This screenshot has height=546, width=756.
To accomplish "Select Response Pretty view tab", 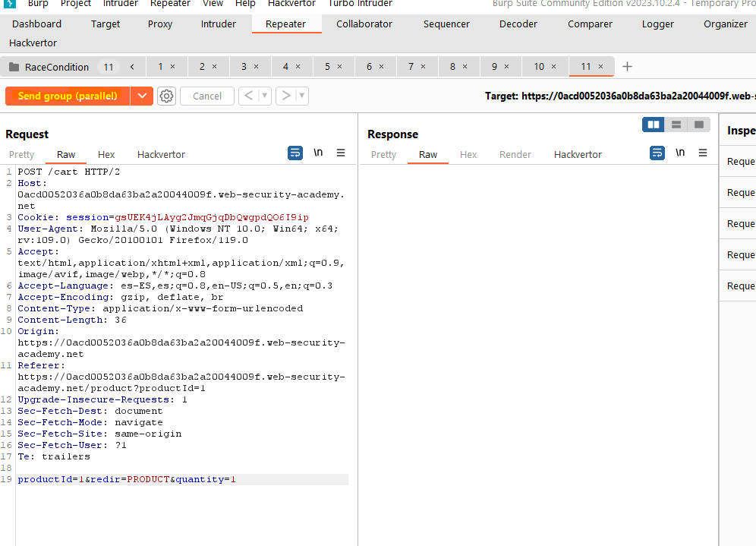I will tap(384, 155).
